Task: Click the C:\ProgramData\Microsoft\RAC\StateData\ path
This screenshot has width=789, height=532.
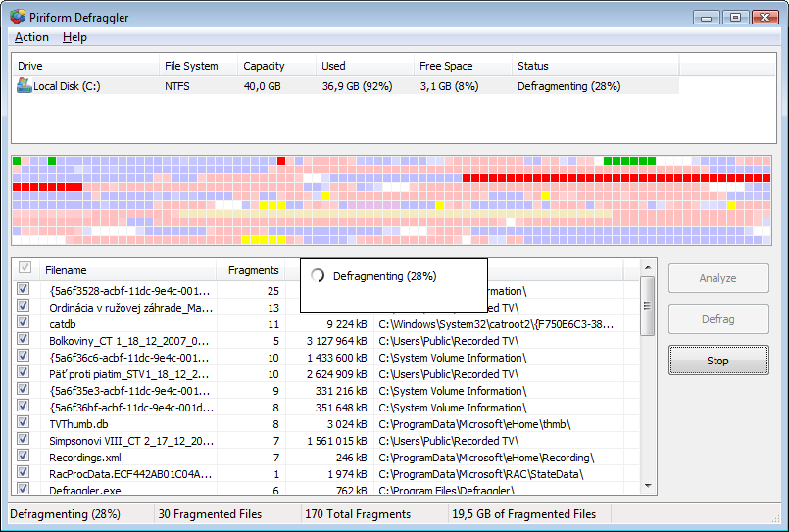Action: point(481,474)
